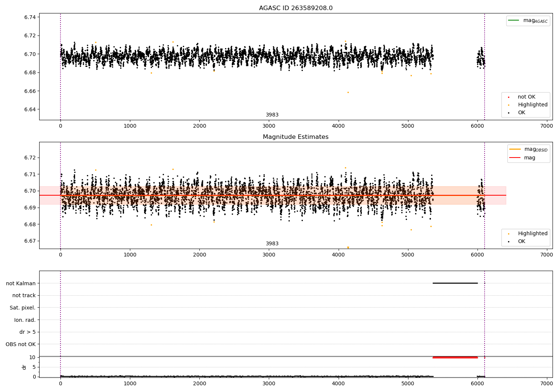
Task: Click the "OBS not OK" axis label
Action: click(21, 345)
